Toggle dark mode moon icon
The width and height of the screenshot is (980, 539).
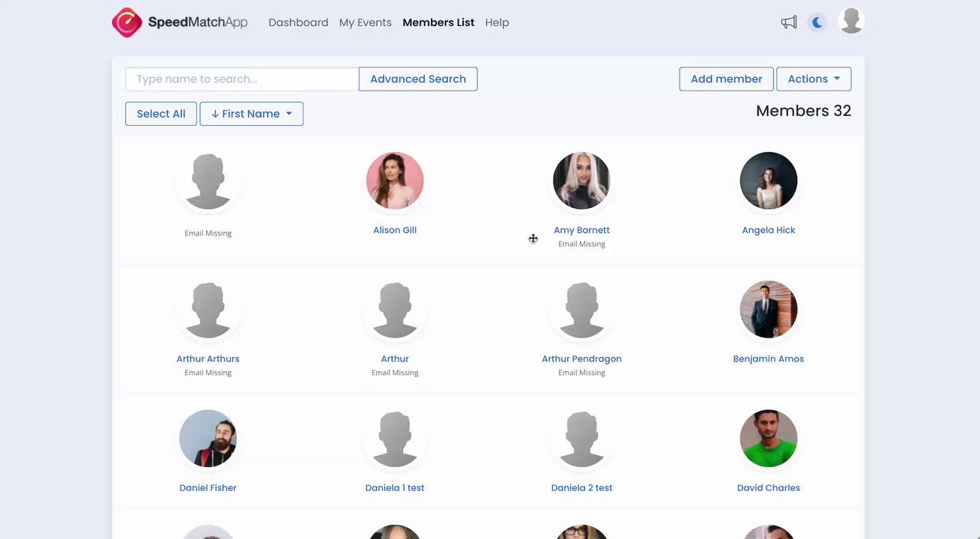point(817,22)
